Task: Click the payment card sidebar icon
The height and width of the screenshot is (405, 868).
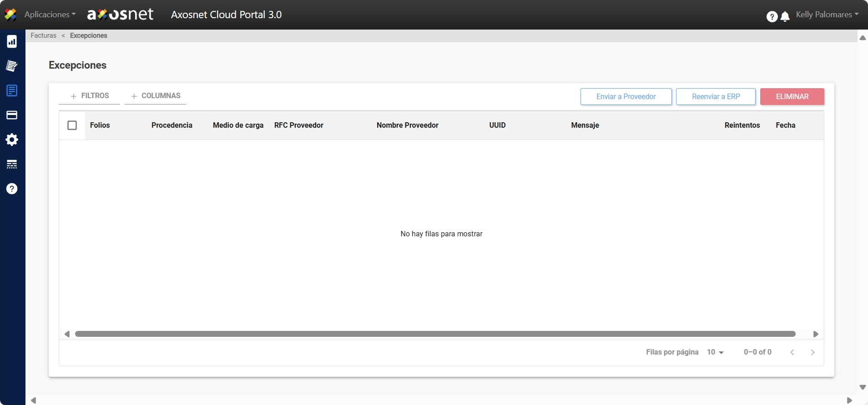Action: tap(12, 115)
